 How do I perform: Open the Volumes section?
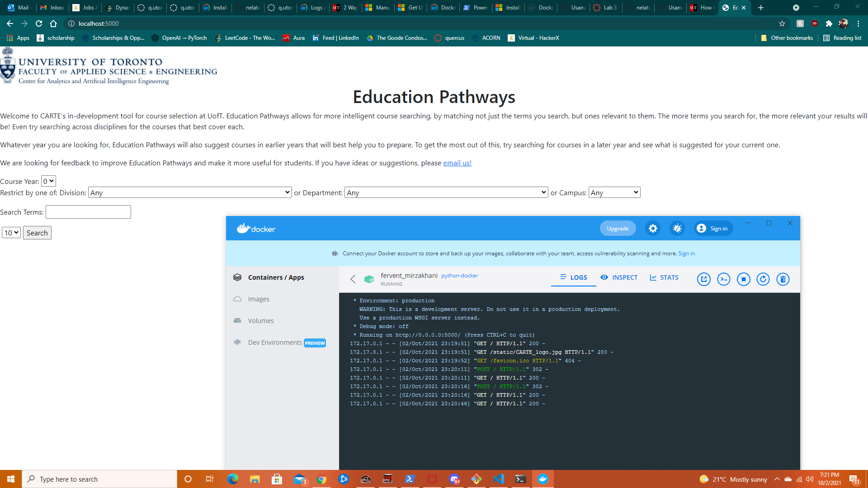[x=260, y=320]
